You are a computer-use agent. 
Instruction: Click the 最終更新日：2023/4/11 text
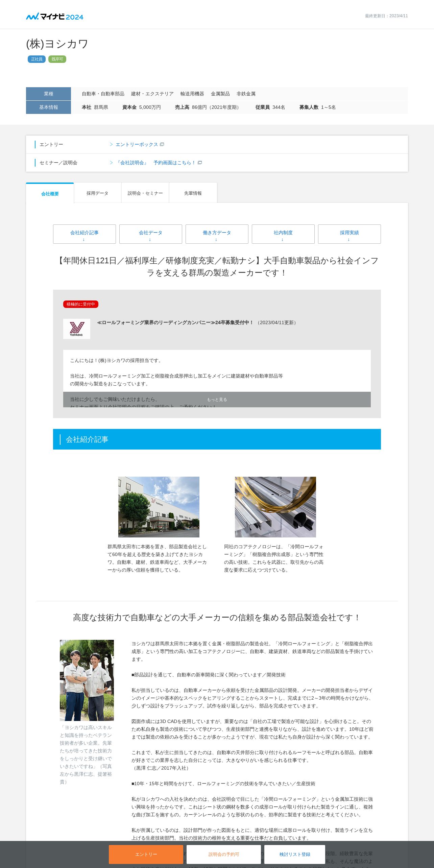point(386,16)
